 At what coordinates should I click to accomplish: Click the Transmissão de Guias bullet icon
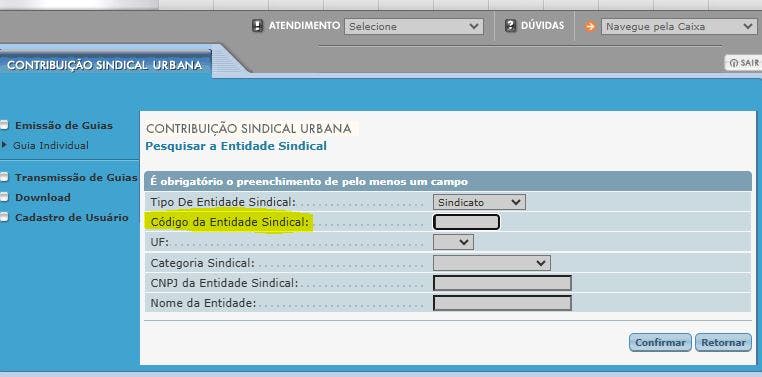4,177
